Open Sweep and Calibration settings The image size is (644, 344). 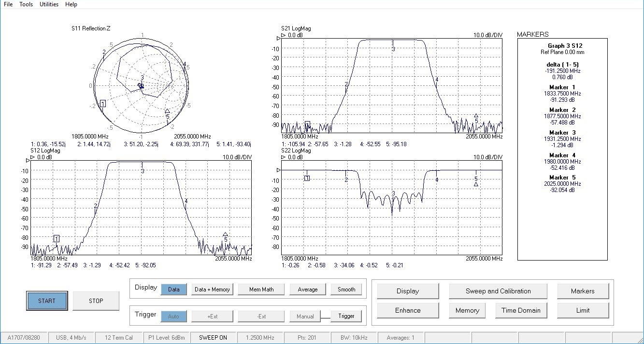pyautogui.click(x=498, y=291)
